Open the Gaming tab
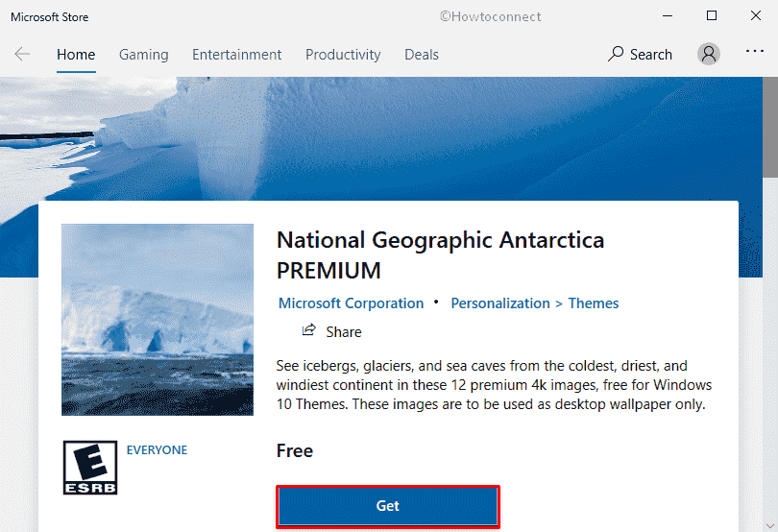Viewport: 778px width, 532px height. (x=144, y=55)
